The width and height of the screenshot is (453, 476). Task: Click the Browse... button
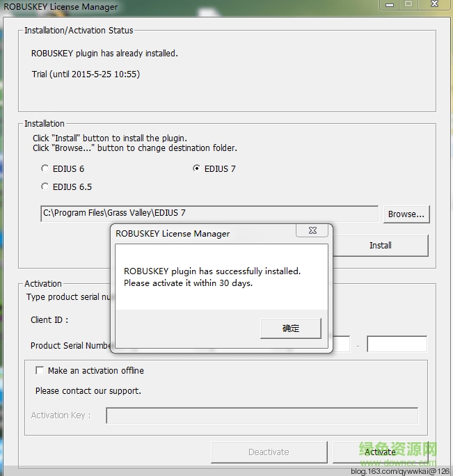(x=406, y=214)
